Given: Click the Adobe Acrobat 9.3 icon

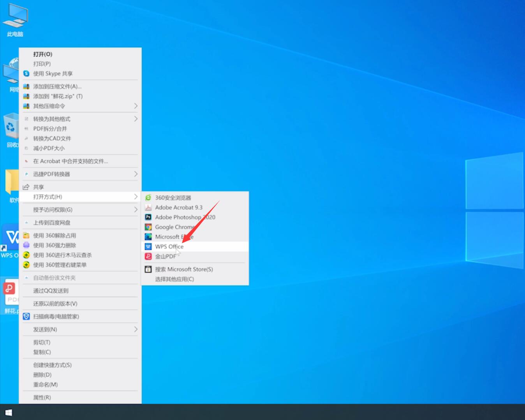Looking at the screenshot, I should pos(148,207).
